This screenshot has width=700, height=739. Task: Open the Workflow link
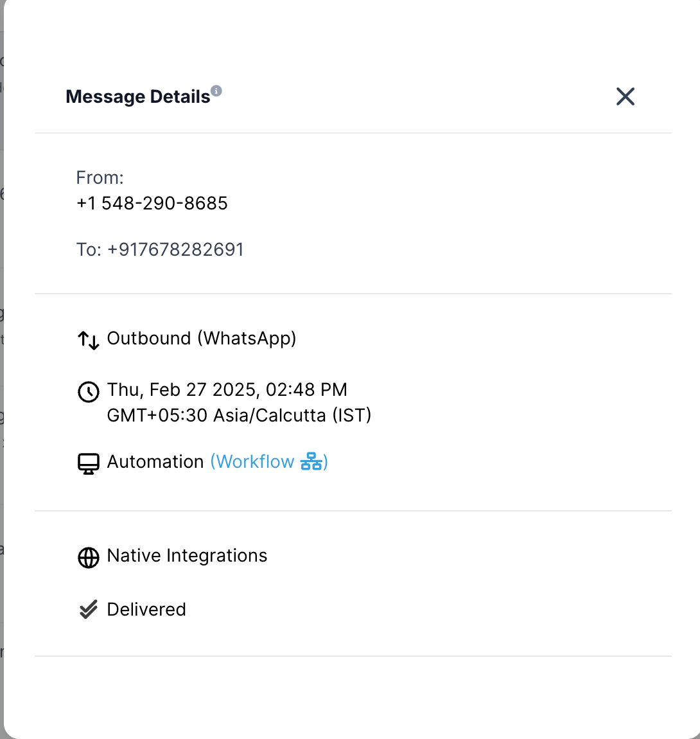coord(255,461)
